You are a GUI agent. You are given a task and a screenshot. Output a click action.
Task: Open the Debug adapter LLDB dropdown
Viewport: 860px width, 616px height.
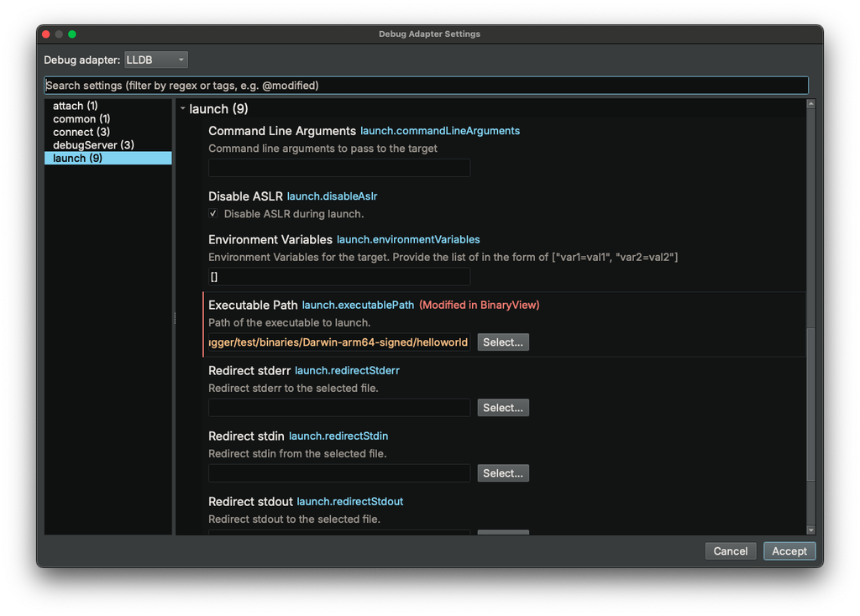point(156,60)
